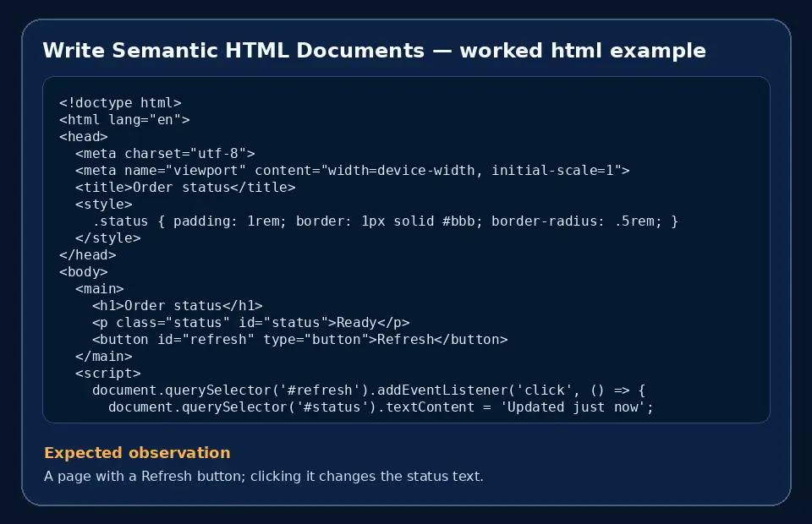Click the closing '</main>' tag line
Viewport: 812px width, 524px height.
click(x=103, y=357)
